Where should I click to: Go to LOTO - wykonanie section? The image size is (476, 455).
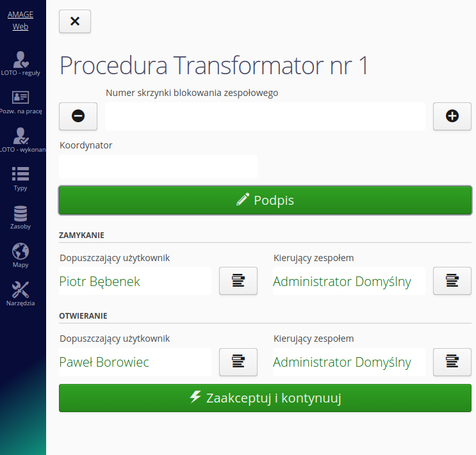[x=21, y=140]
